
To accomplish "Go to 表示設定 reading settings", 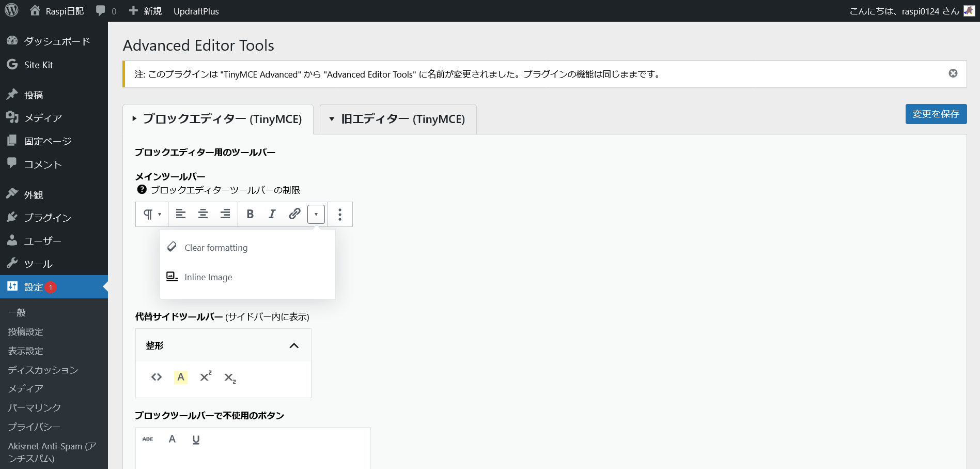I will tap(26, 351).
